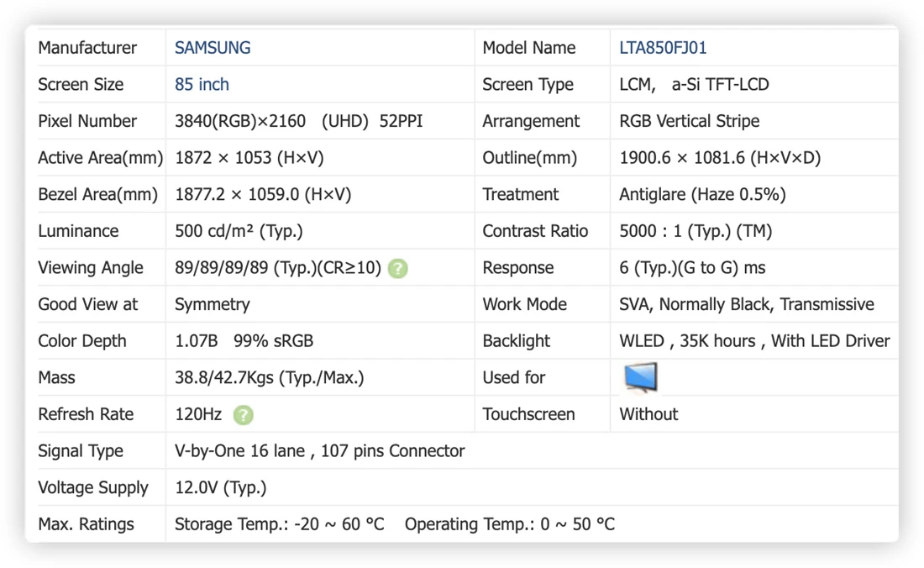
Task: Select the Max. Ratings label
Action: [x=86, y=524]
